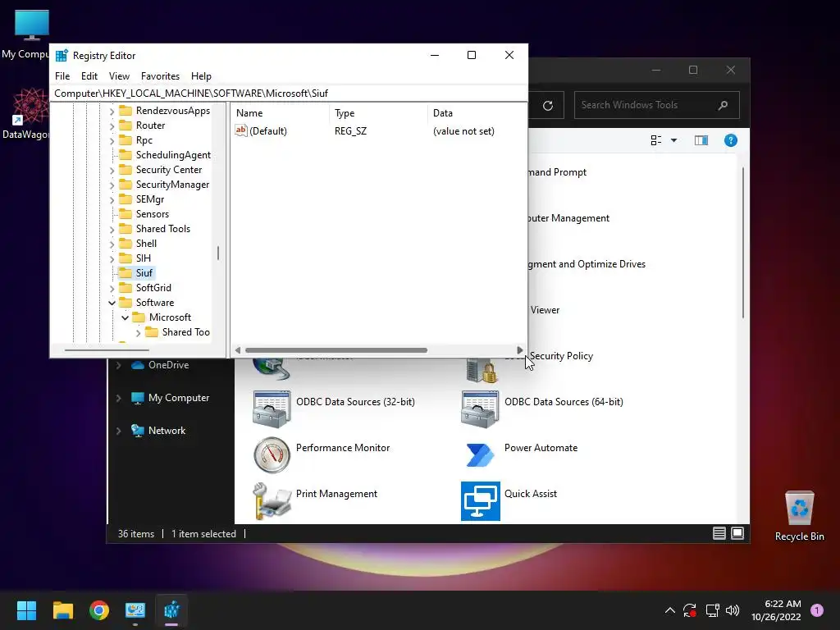Expand the SoftGrid registry key
840x630 pixels.
112,288
